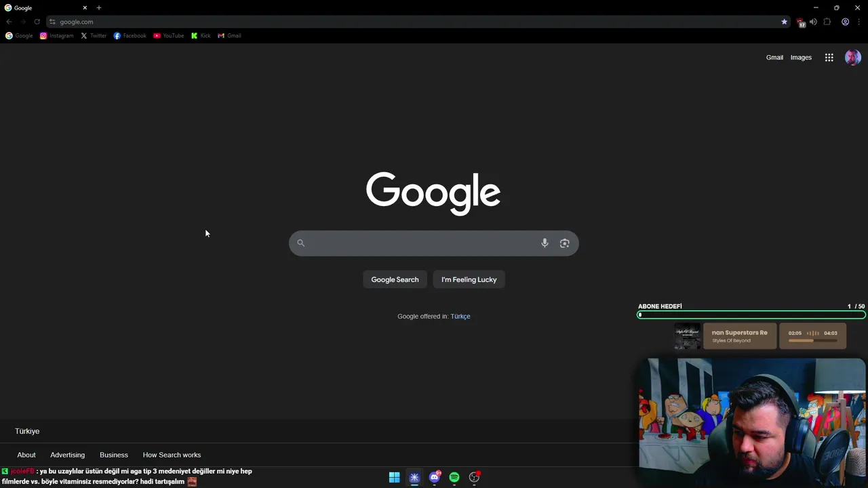Open How Search works link

[x=172, y=455]
